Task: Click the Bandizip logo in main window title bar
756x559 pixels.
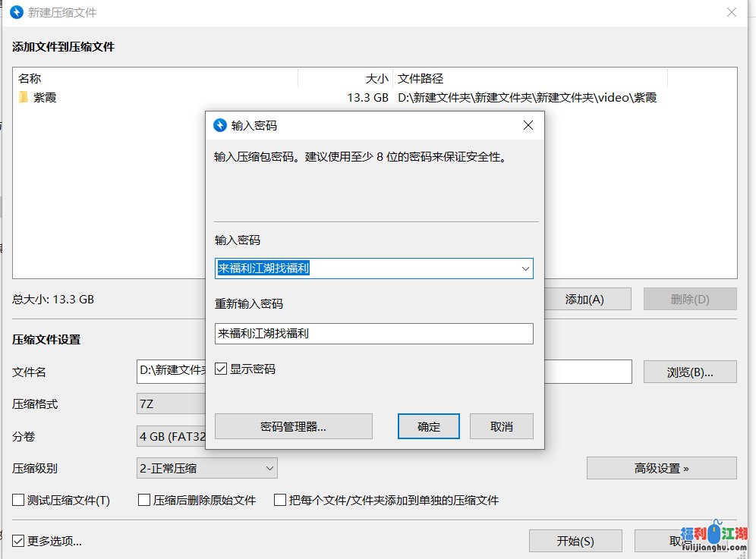Action: tap(16, 13)
